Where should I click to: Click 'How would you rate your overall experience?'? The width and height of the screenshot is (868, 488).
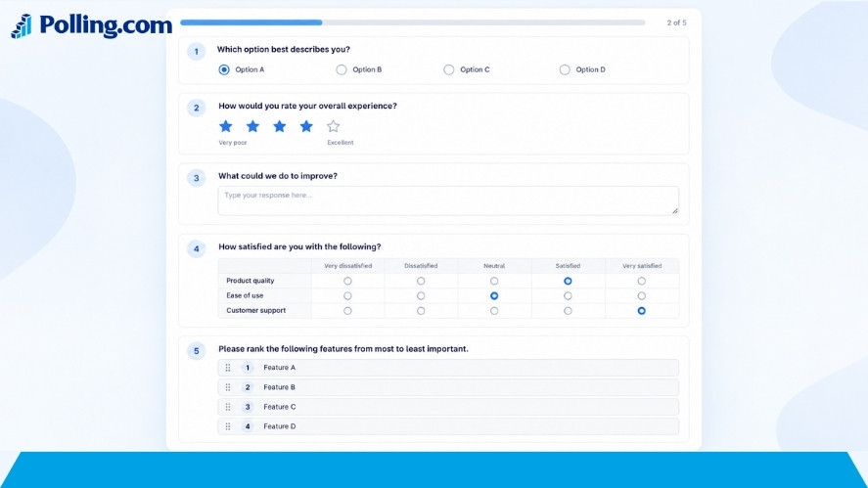[307, 106]
